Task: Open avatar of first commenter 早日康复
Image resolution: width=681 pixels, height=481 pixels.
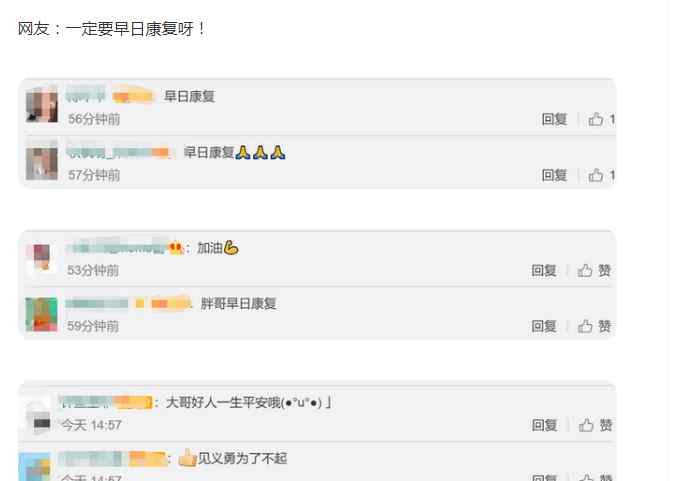Action: 42,105
